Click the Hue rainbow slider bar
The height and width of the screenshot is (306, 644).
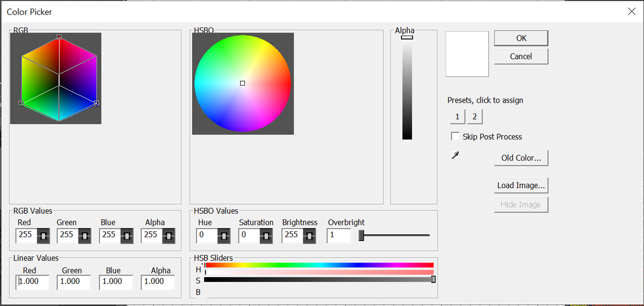point(319,265)
